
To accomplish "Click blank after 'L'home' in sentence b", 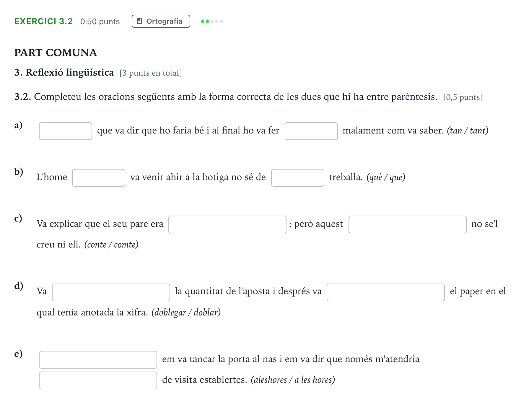I will click(x=99, y=178).
